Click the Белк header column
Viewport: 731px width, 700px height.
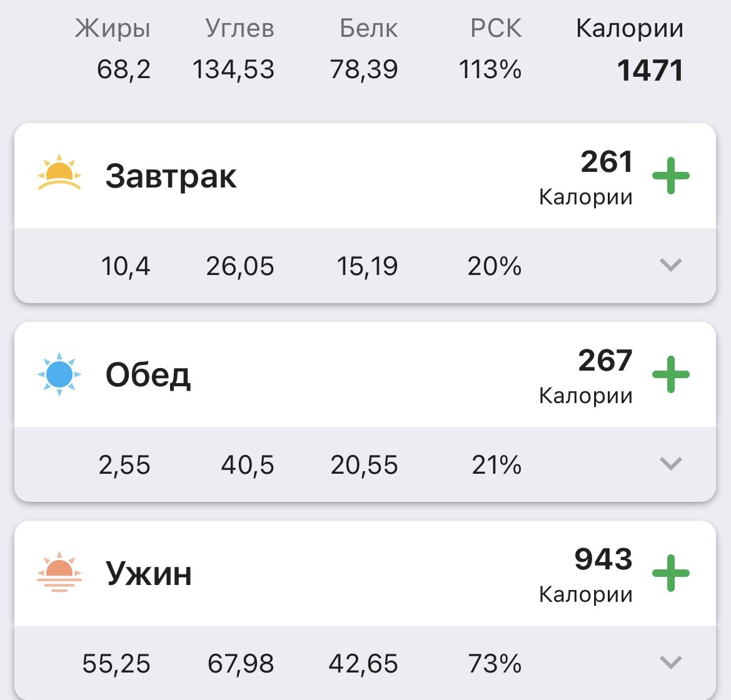[x=368, y=26]
